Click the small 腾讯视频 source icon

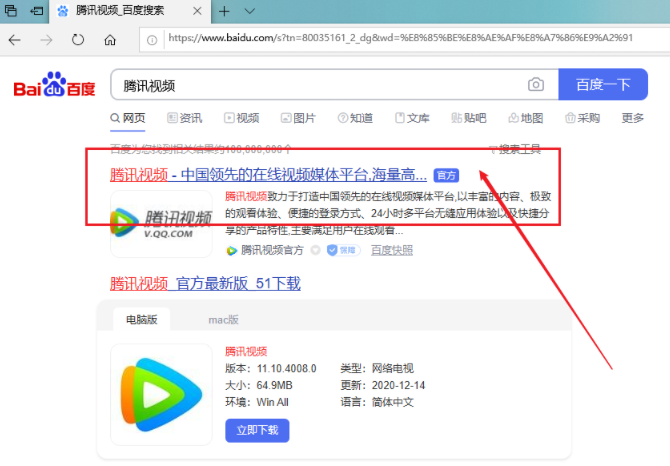click(x=231, y=251)
